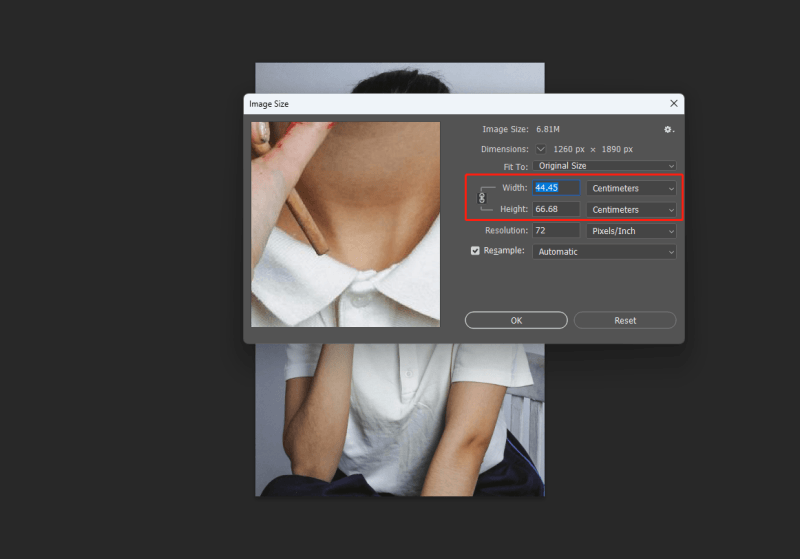The image size is (800, 559).
Task: Open the Width units Centimeters dropdown
Action: tap(632, 188)
